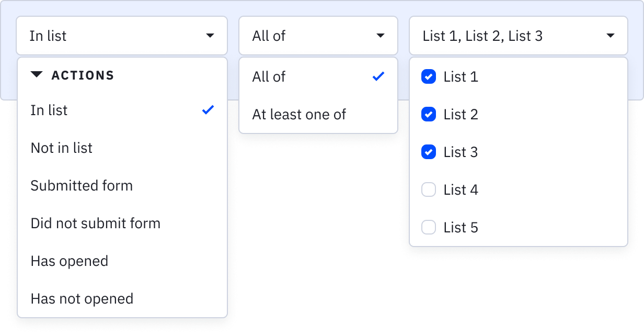
Task: Pick the 'Has opened' action
Action: pos(70,261)
